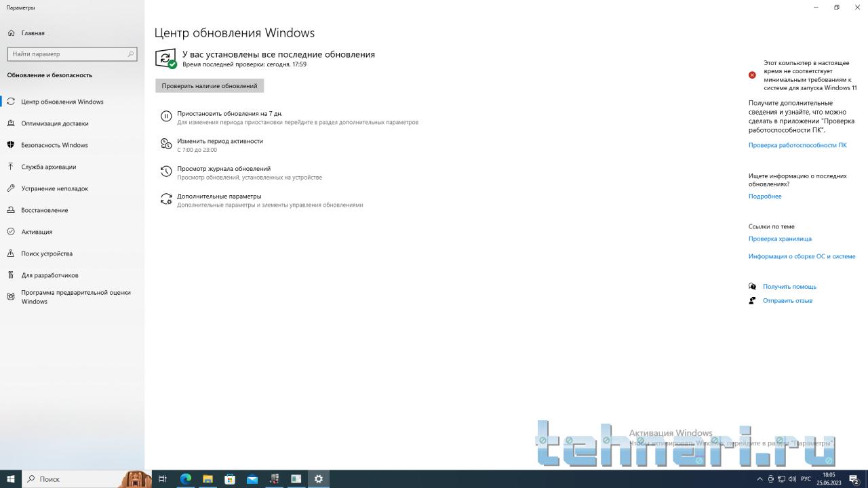Open the notification center icon
Image resolution: width=868 pixels, height=488 pixels.
855,479
